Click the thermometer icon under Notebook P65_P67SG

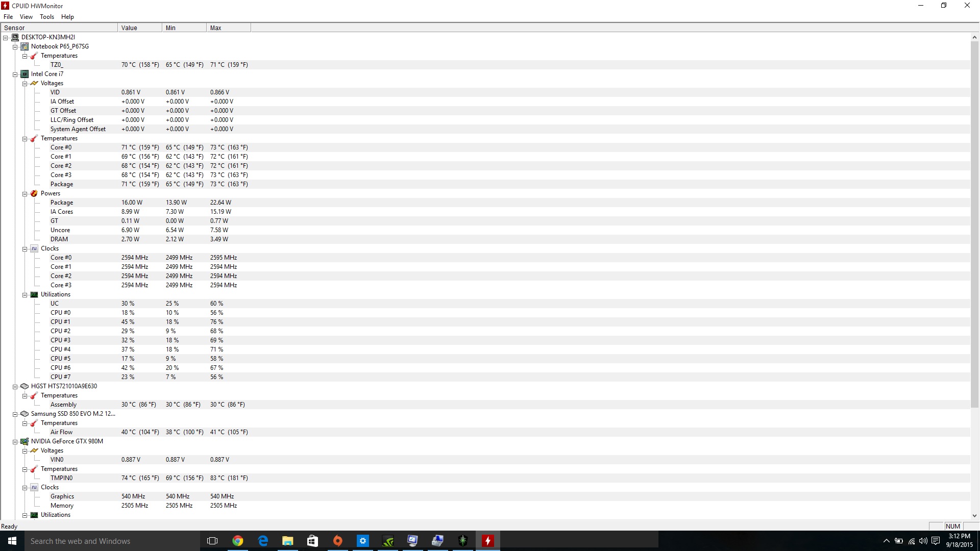tap(34, 56)
